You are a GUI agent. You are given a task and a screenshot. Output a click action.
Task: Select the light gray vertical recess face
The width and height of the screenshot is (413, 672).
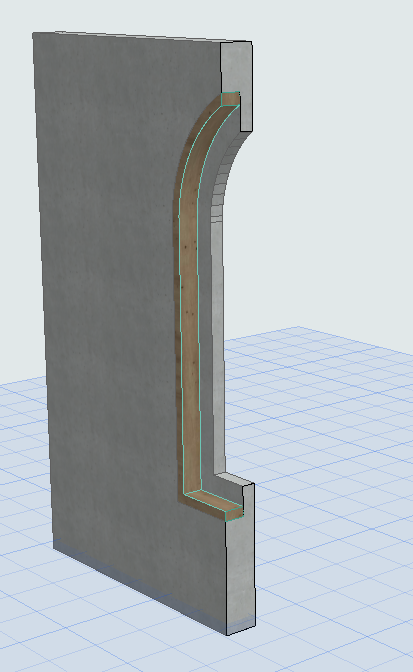point(218,343)
